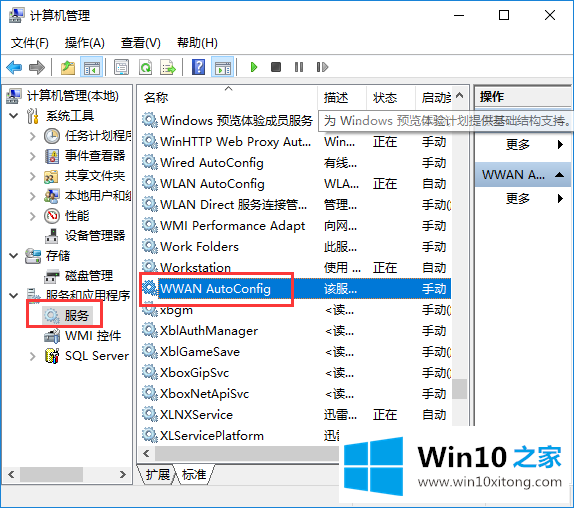Open the 查看(V) menu
The image size is (574, 508).
click(141, 43)
